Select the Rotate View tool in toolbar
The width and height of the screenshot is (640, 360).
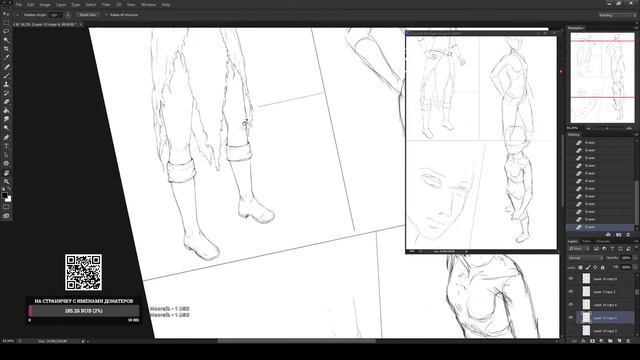click(6, 173)
